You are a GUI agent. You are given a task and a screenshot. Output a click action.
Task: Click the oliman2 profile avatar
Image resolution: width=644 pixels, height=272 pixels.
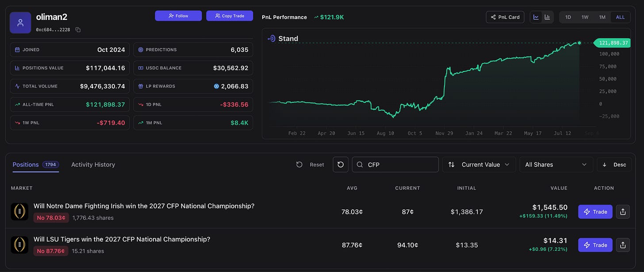(20, 22)
